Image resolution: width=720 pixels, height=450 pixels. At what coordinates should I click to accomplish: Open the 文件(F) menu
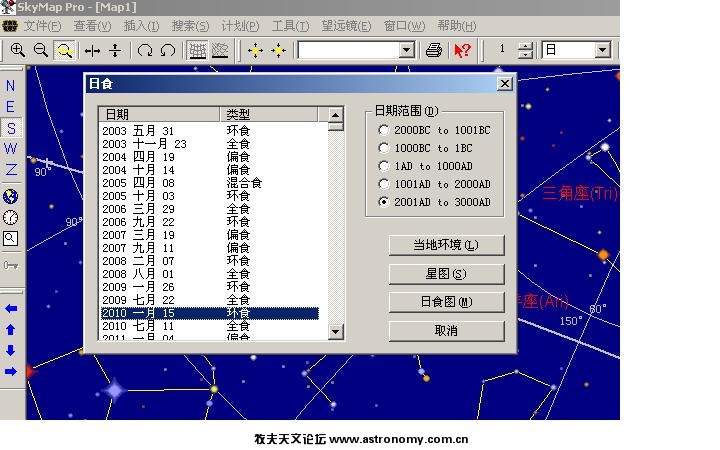[x=42, y=26]
